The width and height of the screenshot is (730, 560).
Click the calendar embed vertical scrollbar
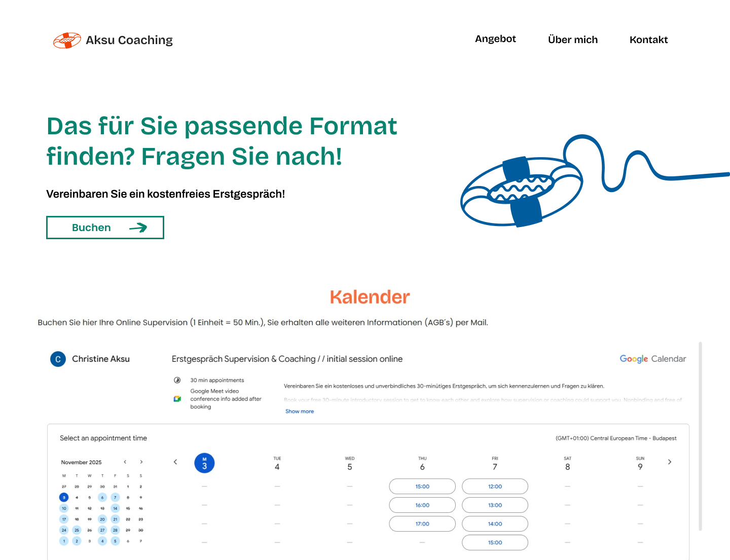point(700,436)
